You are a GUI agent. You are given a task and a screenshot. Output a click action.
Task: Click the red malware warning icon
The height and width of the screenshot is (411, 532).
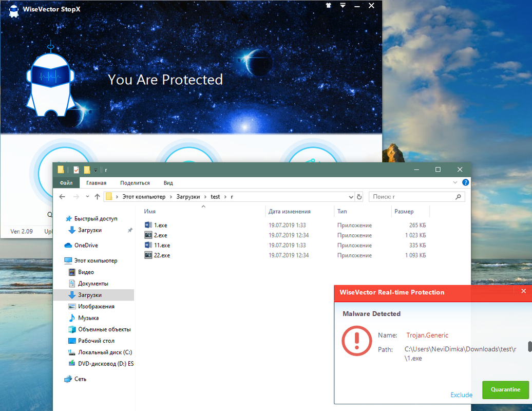[356, 341]
